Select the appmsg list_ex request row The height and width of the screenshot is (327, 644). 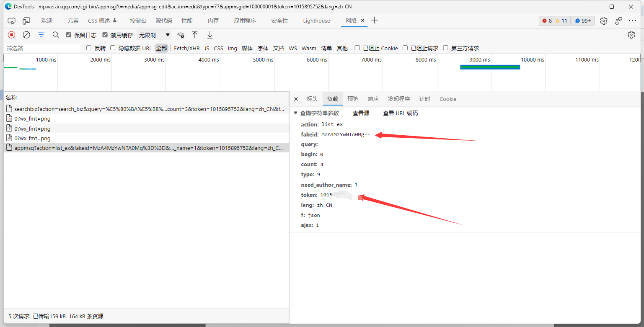(x=146, y=148)
